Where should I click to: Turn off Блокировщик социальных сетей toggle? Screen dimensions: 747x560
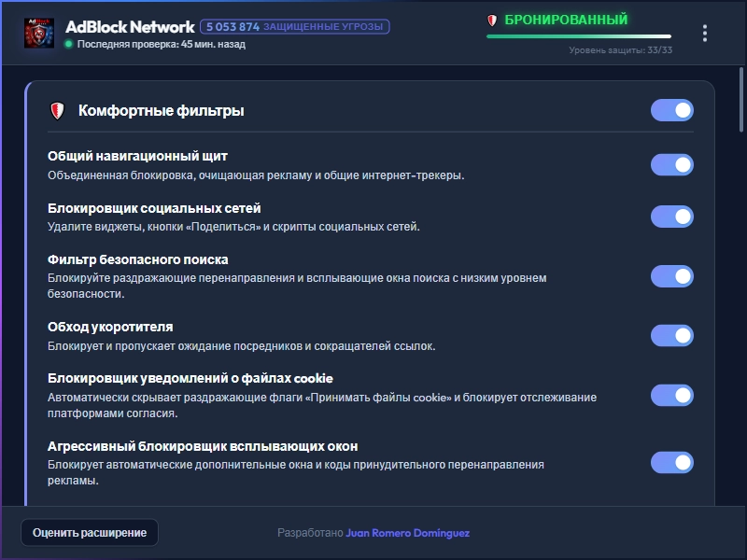click(671, 217)
